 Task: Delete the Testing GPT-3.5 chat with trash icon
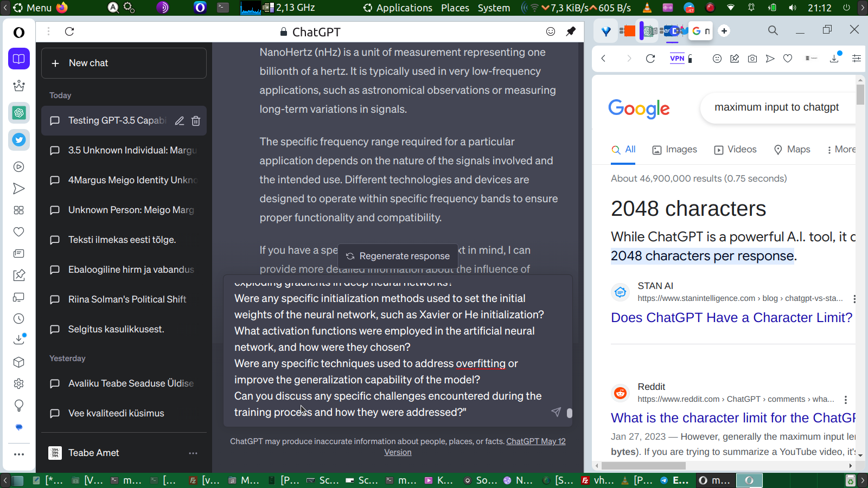tap(196, 121)
